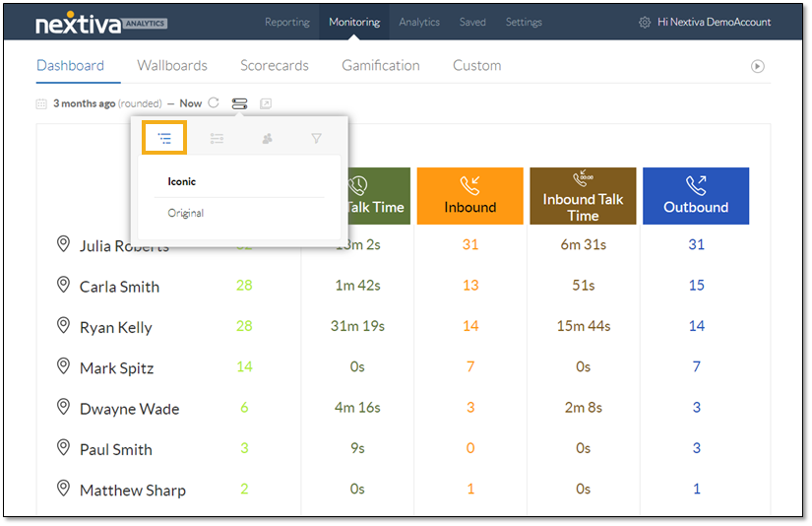Open the Settings menu
The height and width of the screenshot is (526, 812).
pos(524,23)
